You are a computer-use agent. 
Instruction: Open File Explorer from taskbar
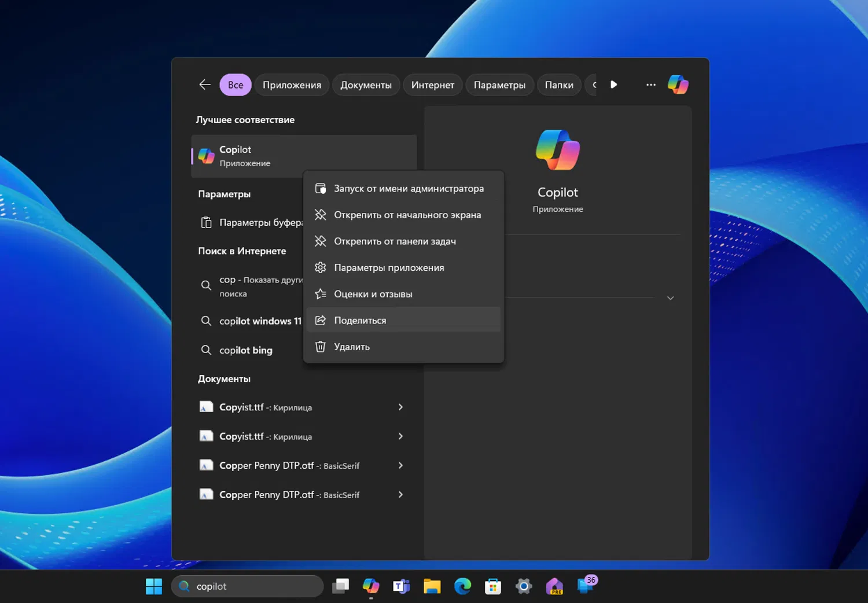[x=432, y=586]
